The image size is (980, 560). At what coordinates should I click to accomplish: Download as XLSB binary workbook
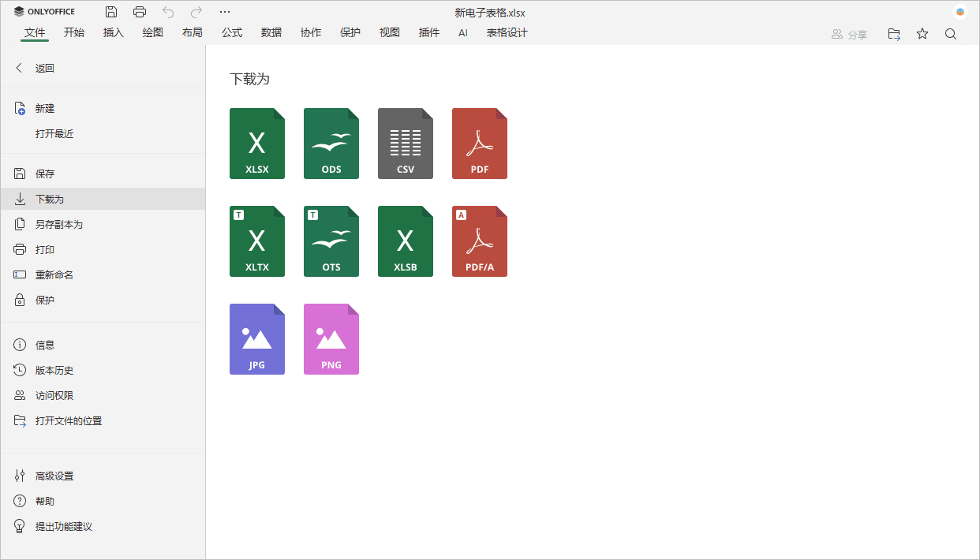click(x=406, y=241)
